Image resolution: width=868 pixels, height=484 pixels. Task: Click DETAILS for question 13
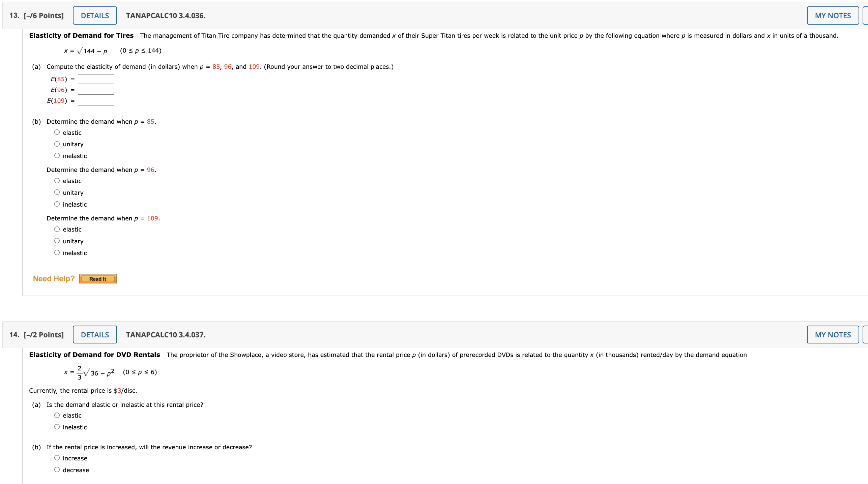click(94, 15)
